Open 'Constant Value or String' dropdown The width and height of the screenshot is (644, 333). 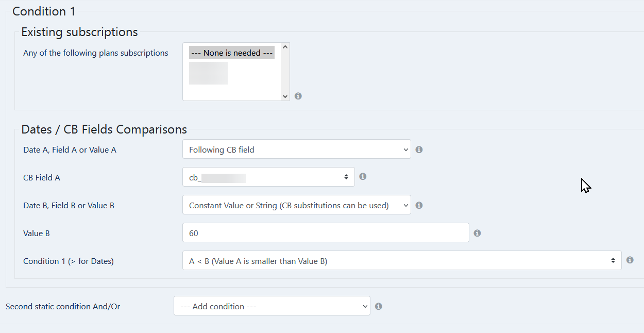point(297,205)
